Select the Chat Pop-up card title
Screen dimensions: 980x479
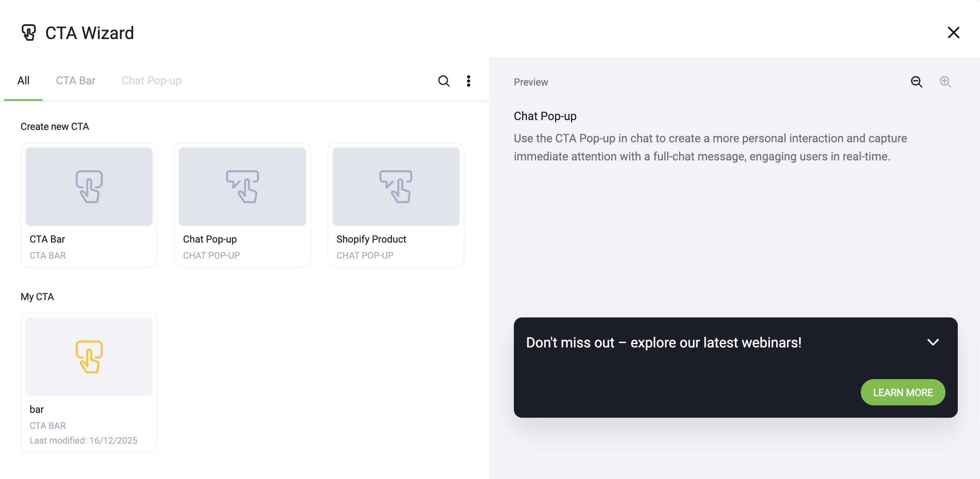coord(210,239)
